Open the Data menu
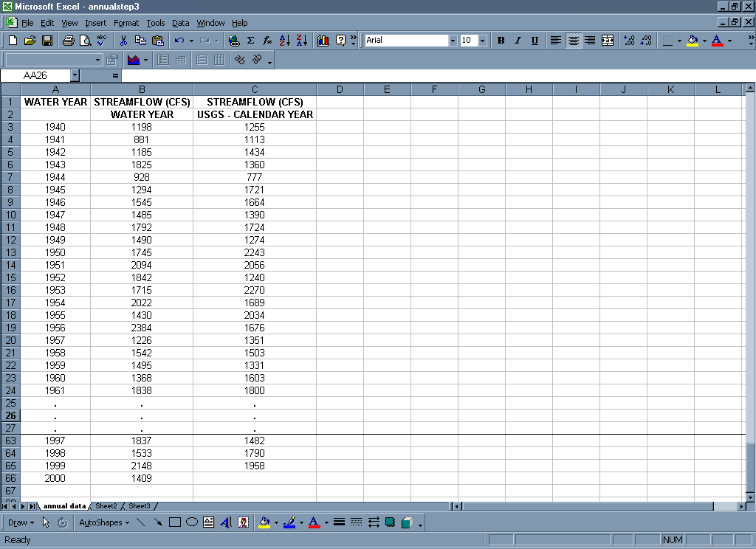 tap(180, 23)
